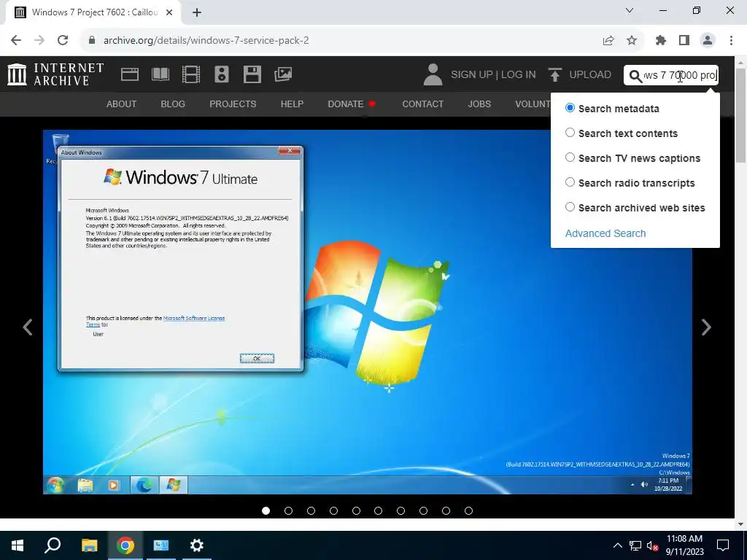The image size is (747, 560).
Task: Bookmark this page with the star
Action: click(632, 41)
